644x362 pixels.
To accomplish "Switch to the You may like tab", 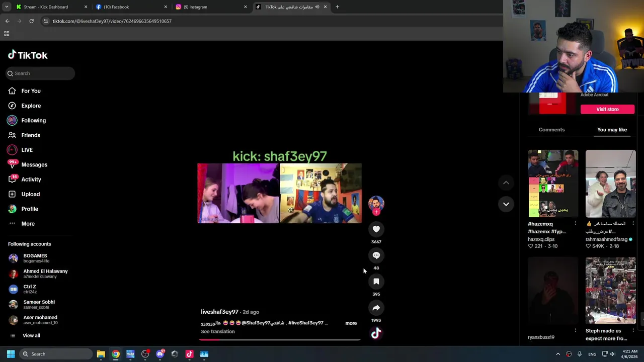I will tap(612, 130).
